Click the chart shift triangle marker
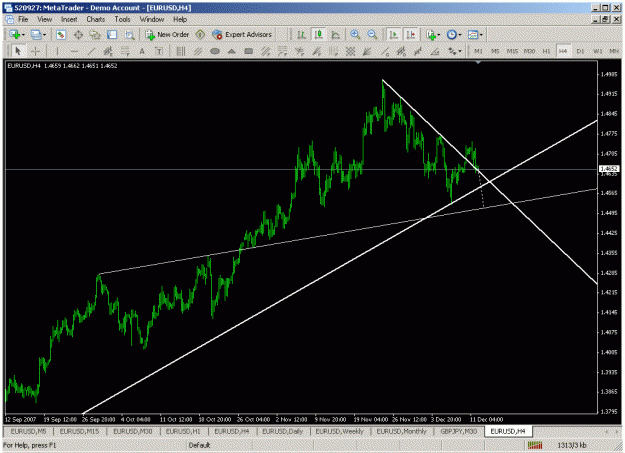Screen dimensions: 625x453 click(478, 62)
